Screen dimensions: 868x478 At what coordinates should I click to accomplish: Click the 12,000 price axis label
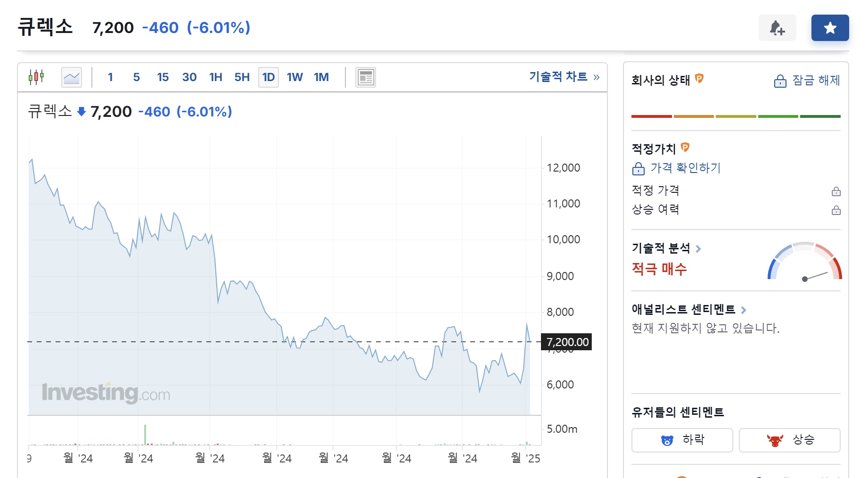coord(563,168)
